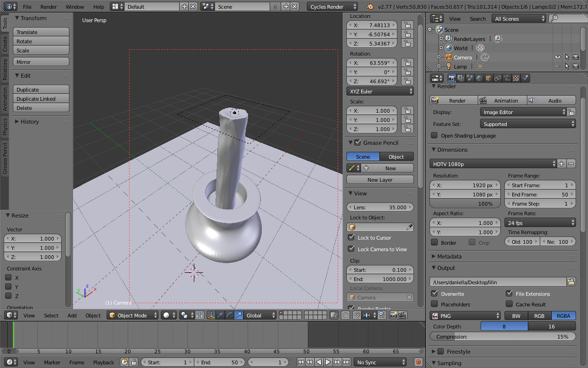Click the eyedropper in Lock to Object field
This screenshot has width=588, height=368.
coord(409,227)
